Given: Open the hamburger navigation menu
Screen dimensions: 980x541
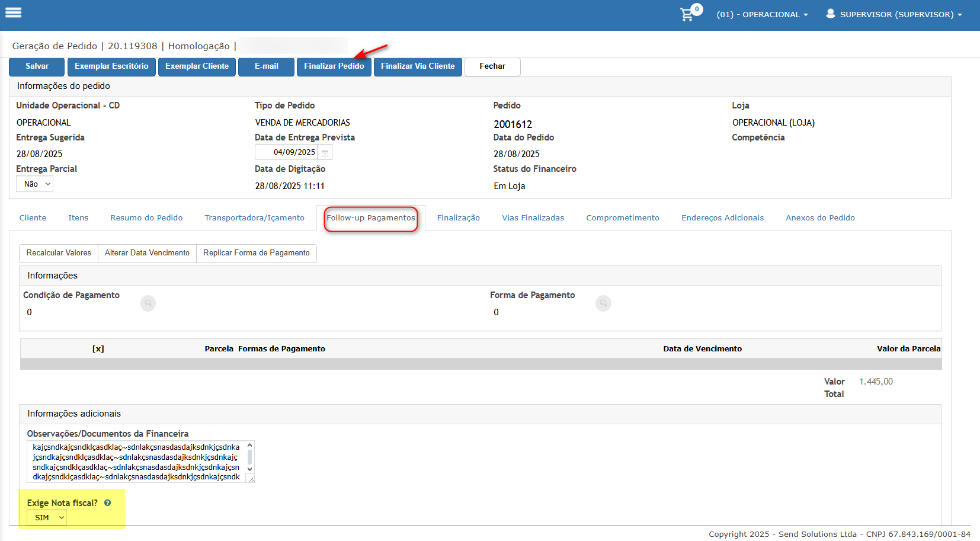Looking at the screenshot, I should 13,12.
